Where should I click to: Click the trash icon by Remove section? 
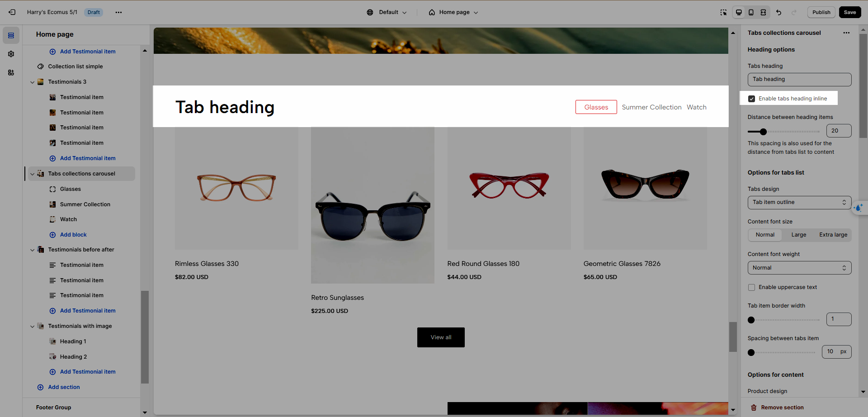pos(754,408)
